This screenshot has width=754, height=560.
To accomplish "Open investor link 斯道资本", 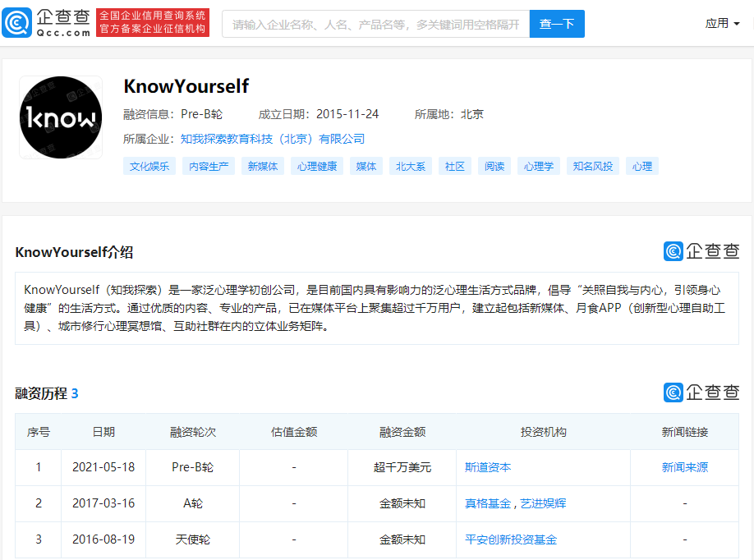I will pyautogui.click(x=488, y=467).
